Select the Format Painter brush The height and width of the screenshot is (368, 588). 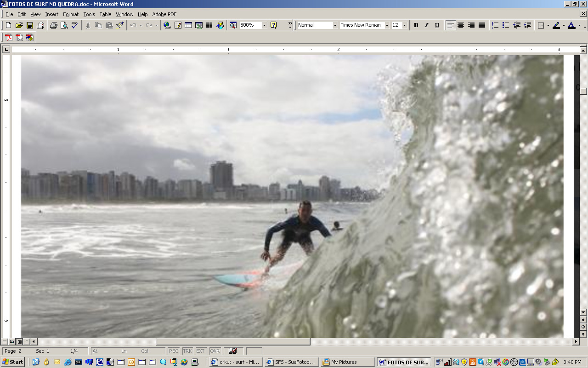[x=120, y=25]
